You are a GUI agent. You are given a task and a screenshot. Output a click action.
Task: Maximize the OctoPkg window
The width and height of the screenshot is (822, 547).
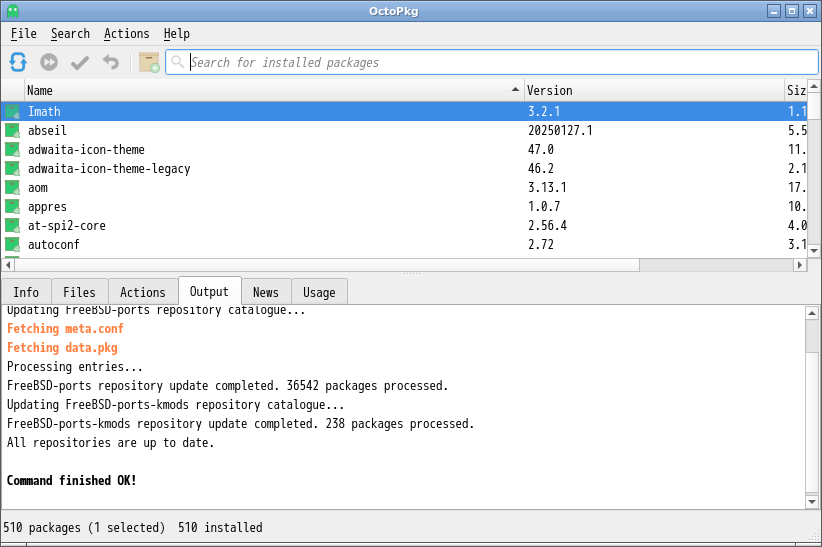[792, 10]
